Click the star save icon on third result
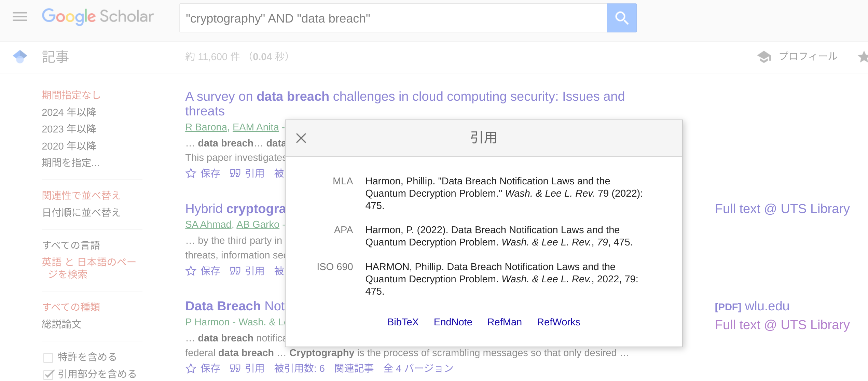Image resolution: width=868 pixels, height=381 pixels. pyautogui.click(x=191, y=368)
